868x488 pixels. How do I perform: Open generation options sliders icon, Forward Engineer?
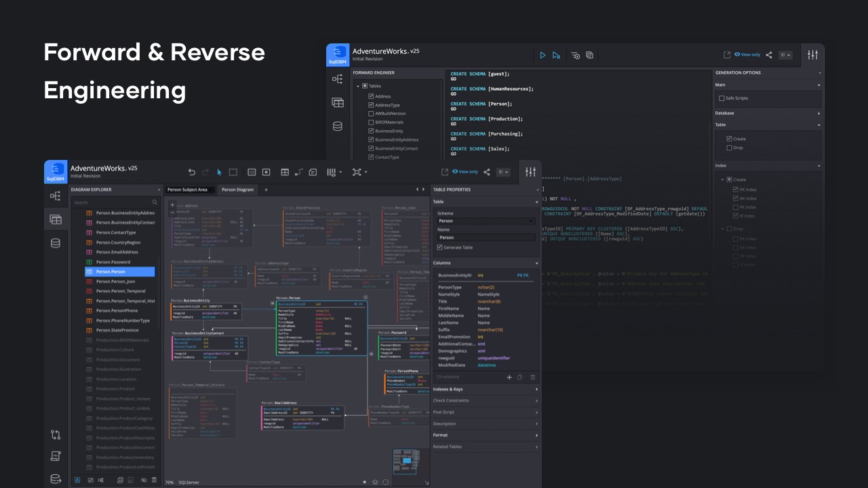point(812,55)
